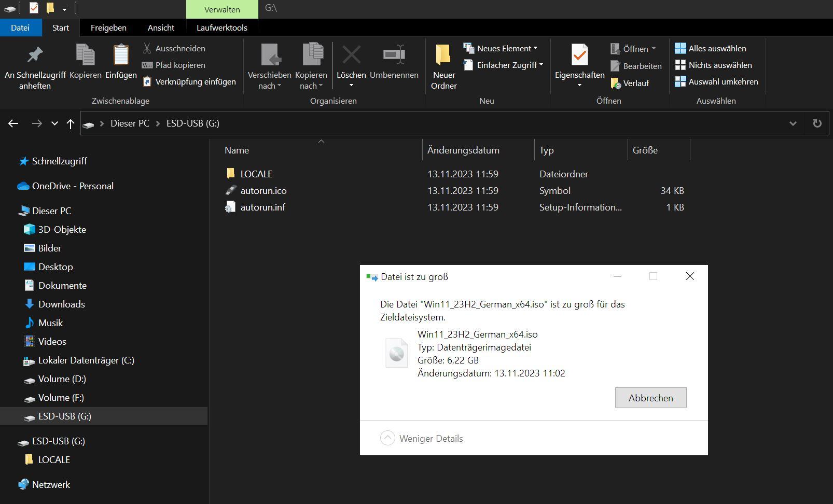Select Ausschneiden scissors command
This screenshot has height=504, width=833.
[x=174, y=48]
